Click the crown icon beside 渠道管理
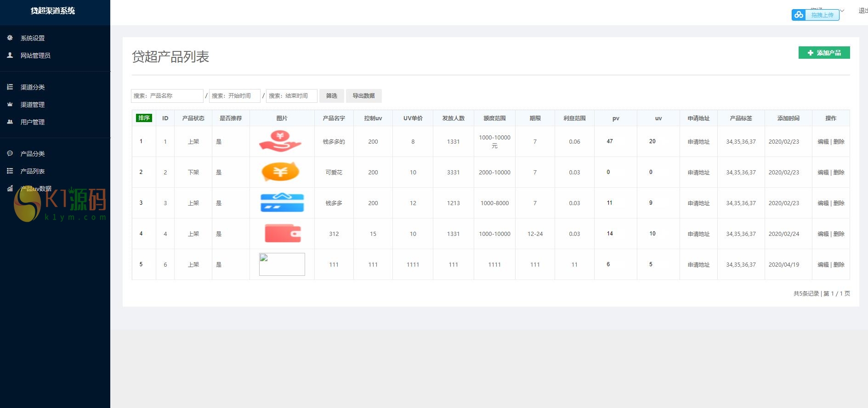Viewport: 868px width, 408px height. point(10,104)
